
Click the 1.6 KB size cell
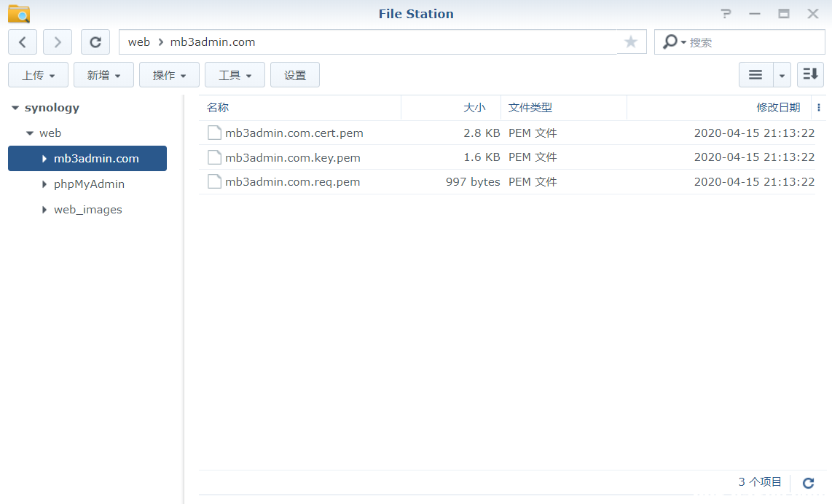[x=482, y=157]
